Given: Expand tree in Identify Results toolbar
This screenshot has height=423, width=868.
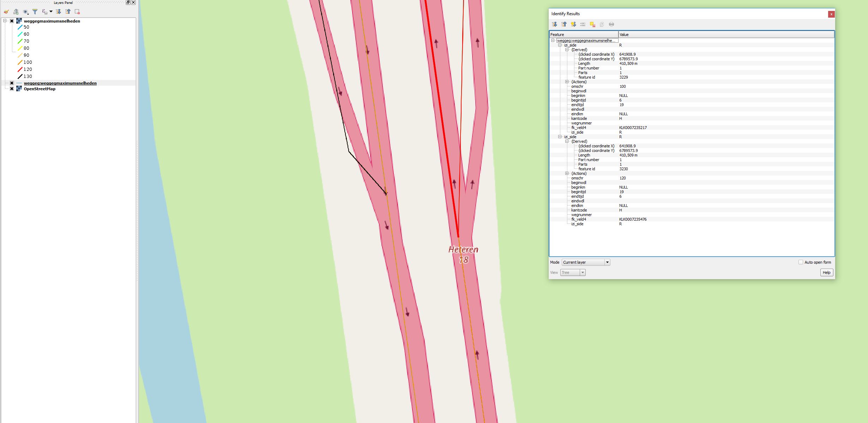Looking at the screenshot, I should click(554, 24).
